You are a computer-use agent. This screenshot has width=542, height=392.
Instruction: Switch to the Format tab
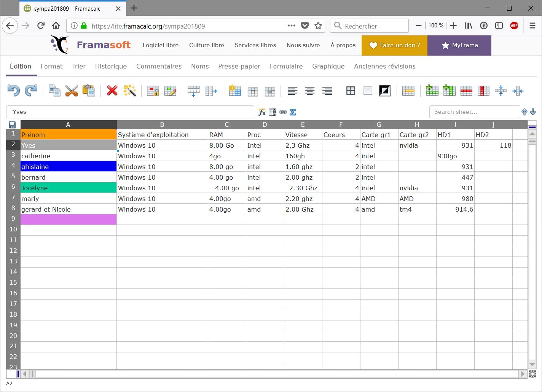point(51,66)
